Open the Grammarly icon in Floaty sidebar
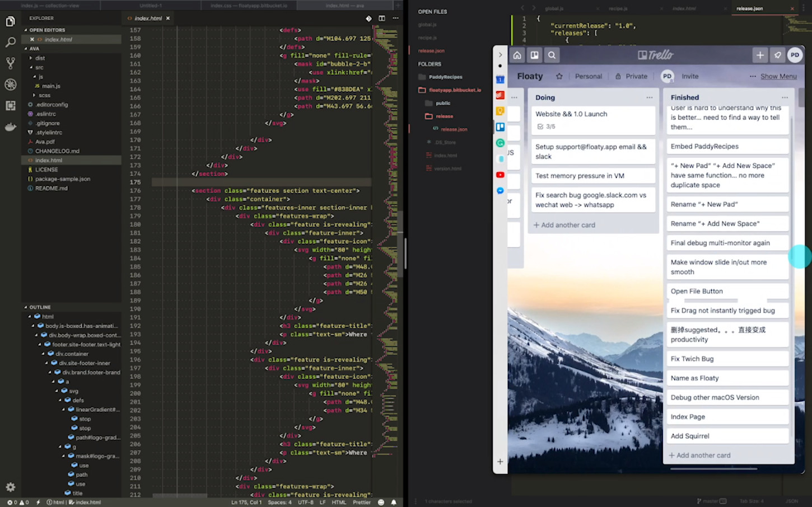The width and height of the screenshot is (812, 507). coord(500,143)
